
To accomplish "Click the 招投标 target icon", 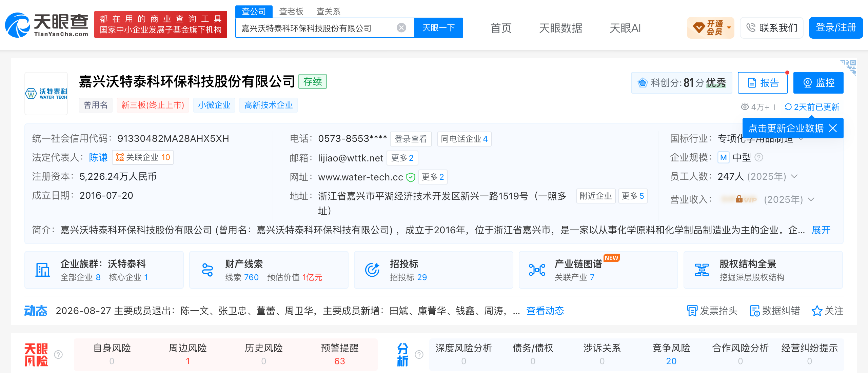I will pyautogui.click(x=372, y=270).
